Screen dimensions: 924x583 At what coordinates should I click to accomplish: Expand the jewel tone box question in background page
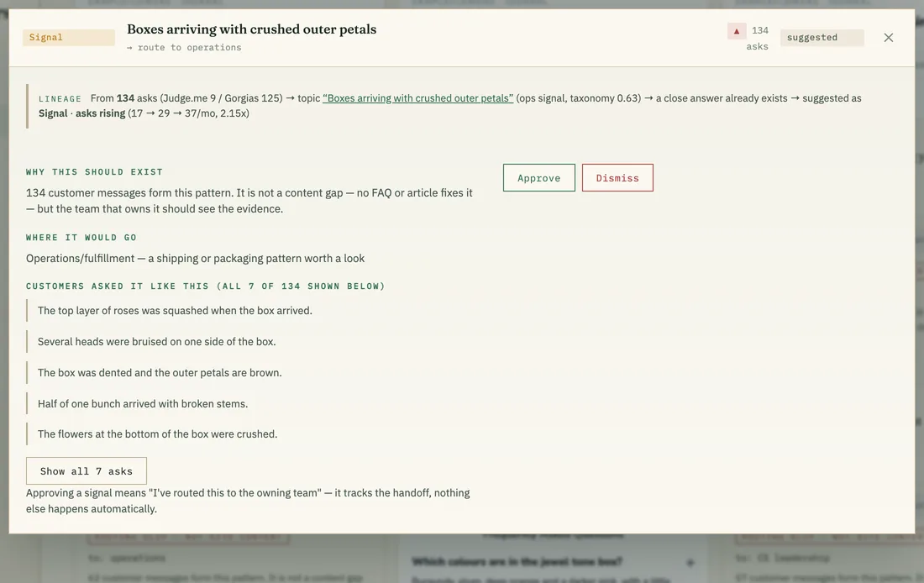(x=690, y=562)
